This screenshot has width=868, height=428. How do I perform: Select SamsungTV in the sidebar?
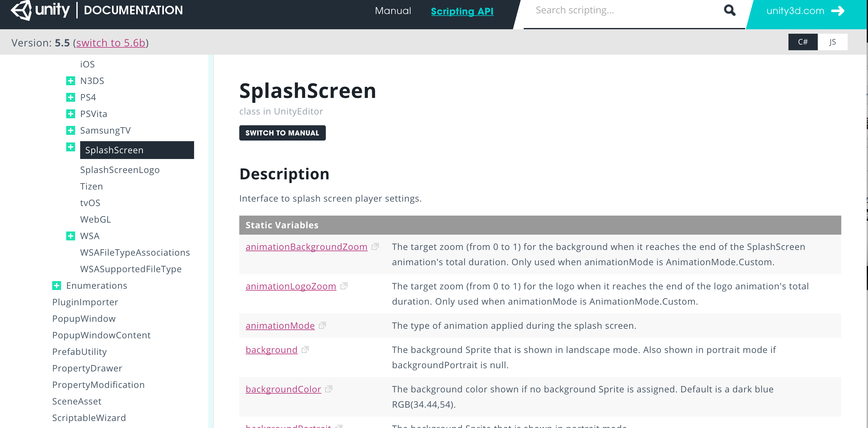tap(105, 130)
